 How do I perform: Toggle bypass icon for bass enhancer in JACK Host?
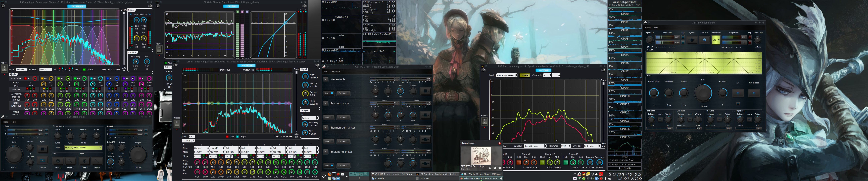pyautogui.click(x=425, y=115)
